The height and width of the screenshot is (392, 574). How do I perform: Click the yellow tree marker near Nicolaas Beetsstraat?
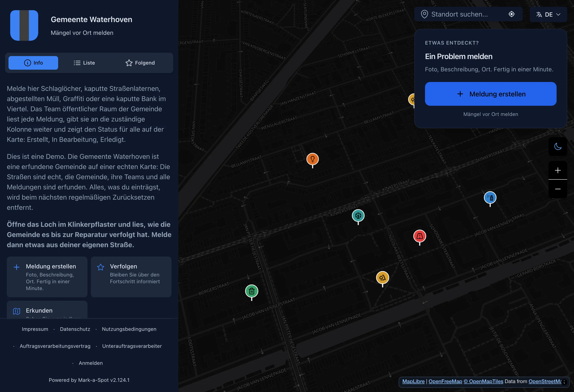(382, 278)
